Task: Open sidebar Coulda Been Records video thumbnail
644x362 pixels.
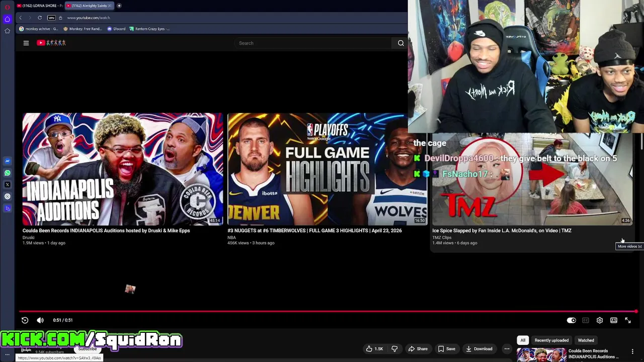Action: point(541,354)
